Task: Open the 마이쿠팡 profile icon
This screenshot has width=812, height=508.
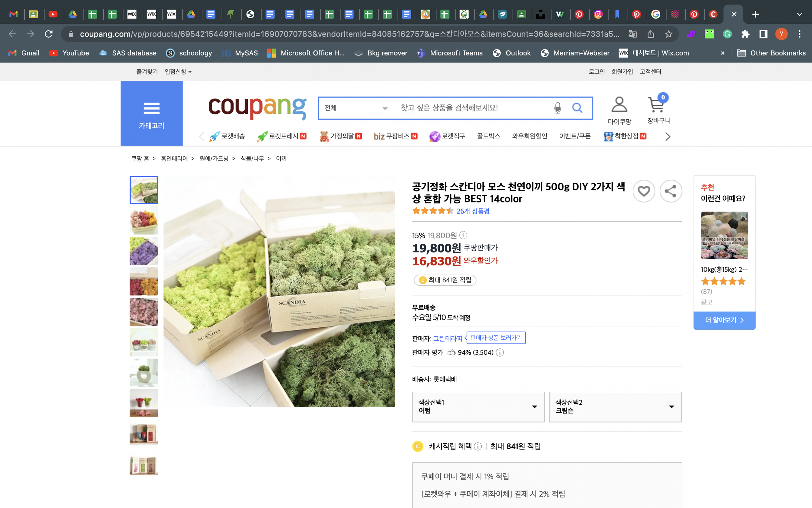Action: 619,104
